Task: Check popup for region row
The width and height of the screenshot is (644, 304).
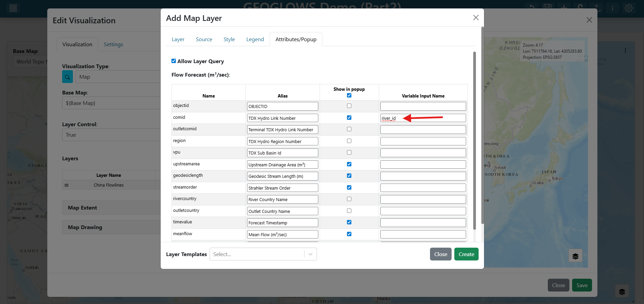Action: click(349, 141)
